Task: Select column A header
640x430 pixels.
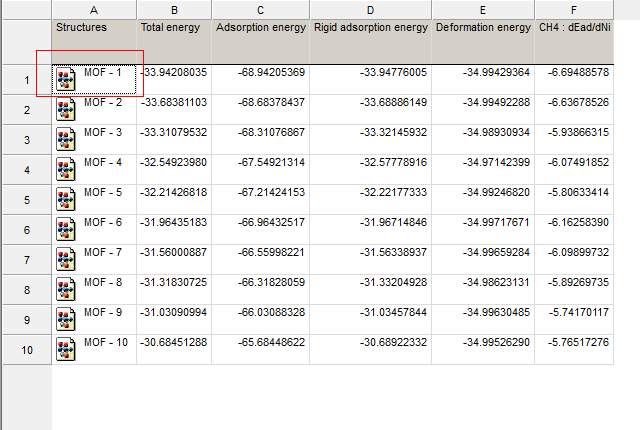Action: tap(94, 10)
